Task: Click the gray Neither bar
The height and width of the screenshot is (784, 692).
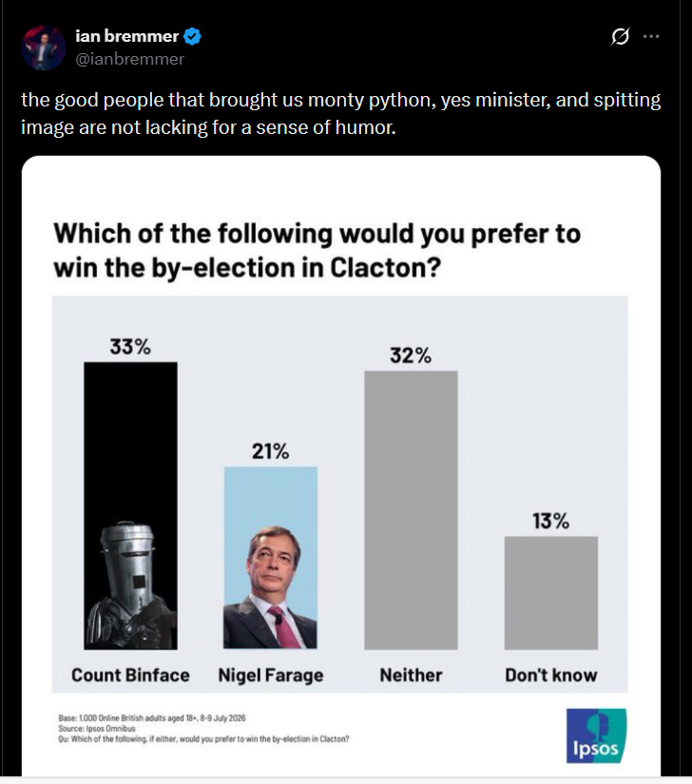Action: pos(411,510)
